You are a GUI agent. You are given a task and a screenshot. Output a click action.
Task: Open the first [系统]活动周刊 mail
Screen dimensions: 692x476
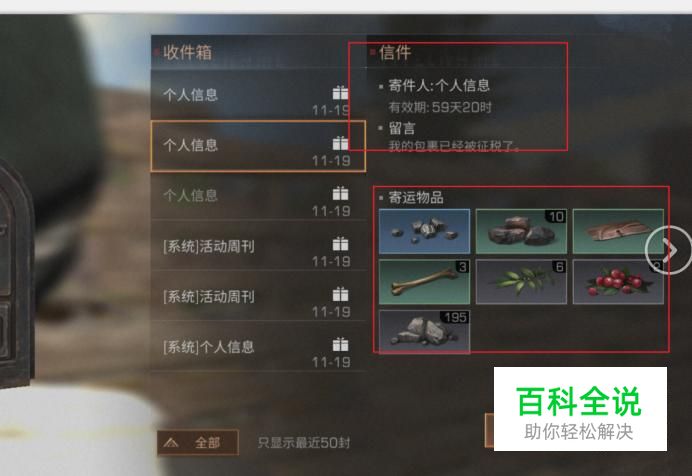(x=258, y=246)
